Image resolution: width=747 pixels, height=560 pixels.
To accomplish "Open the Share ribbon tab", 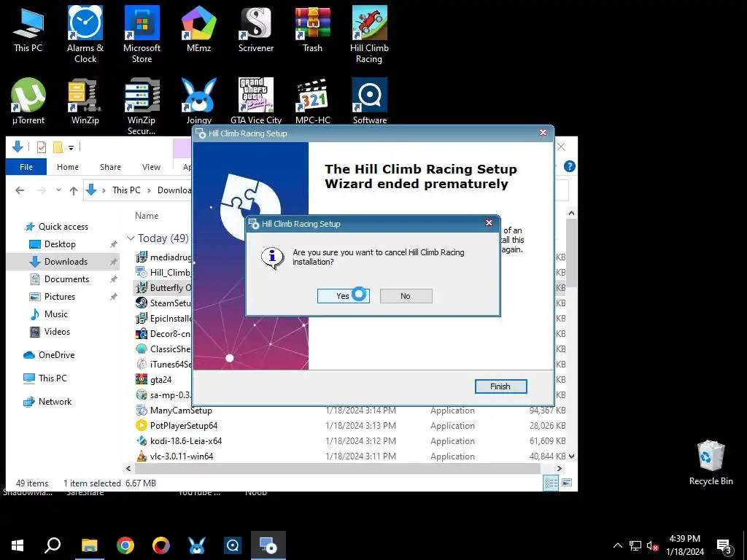I will point(111,167).
